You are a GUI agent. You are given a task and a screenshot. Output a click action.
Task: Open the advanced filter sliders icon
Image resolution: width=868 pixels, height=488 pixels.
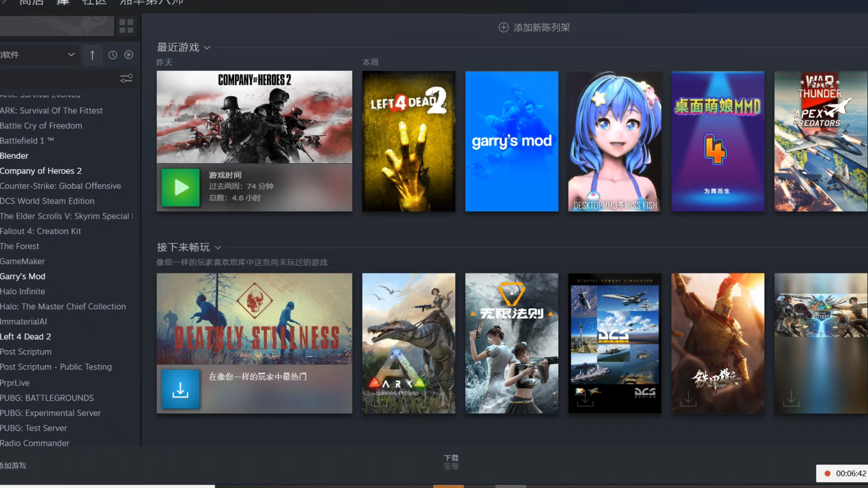pos(126,79)
